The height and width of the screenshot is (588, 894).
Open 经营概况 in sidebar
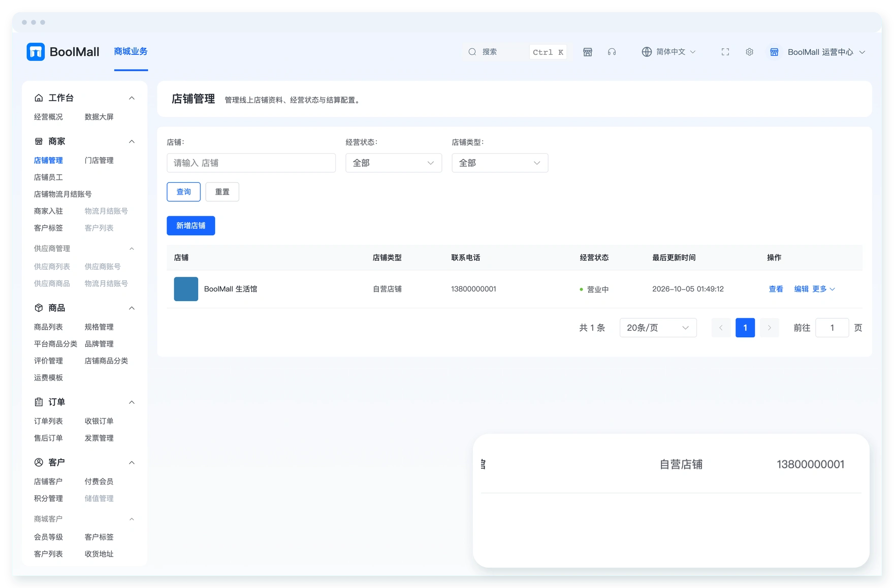pyautogui.click(x=48, y=117)
